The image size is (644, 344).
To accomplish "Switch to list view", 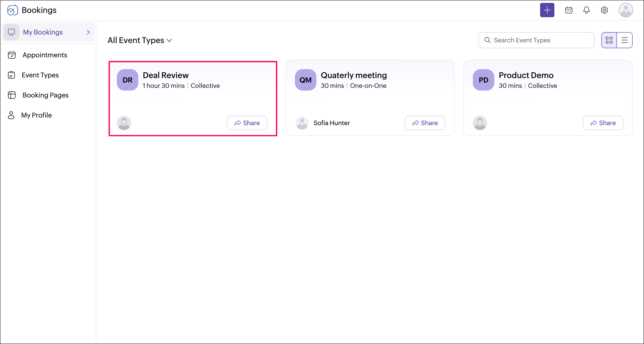I will coord(624,40).
